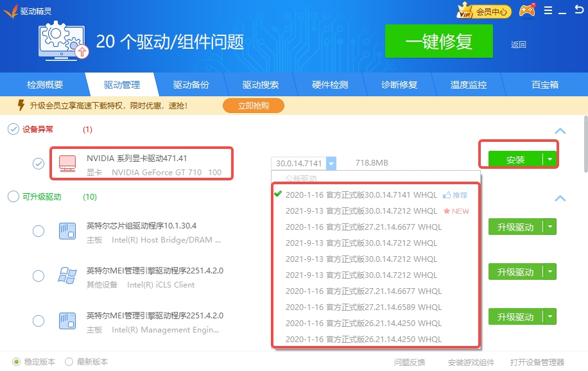Collapse the 设备异常 section chevron

point(560,131)
